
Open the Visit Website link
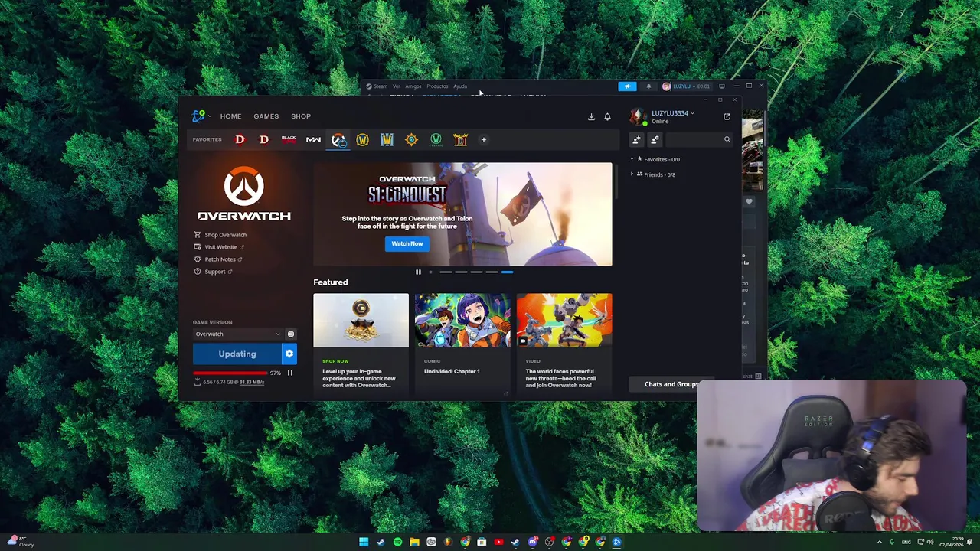coord(219,247)
